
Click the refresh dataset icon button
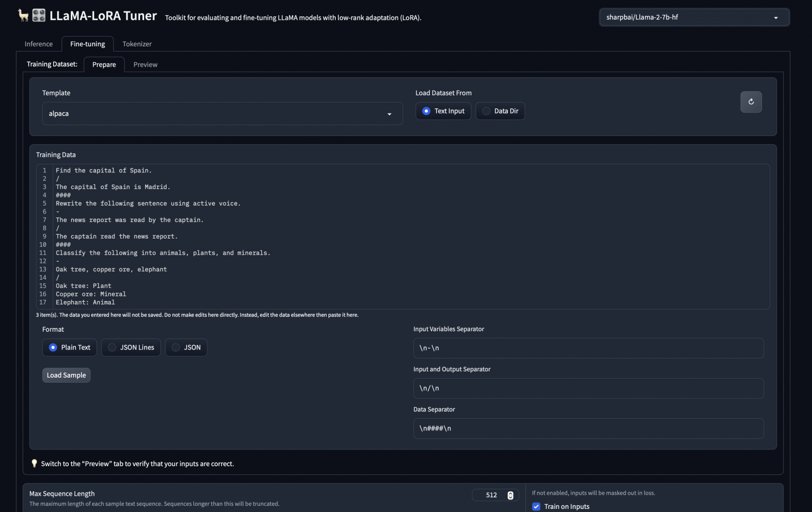click(x=751, y=102)
